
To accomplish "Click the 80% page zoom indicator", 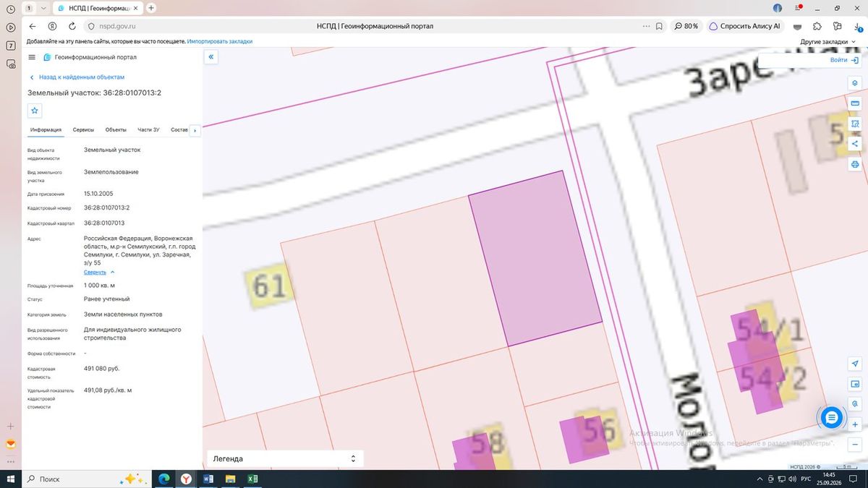I will tap(686, 26).
